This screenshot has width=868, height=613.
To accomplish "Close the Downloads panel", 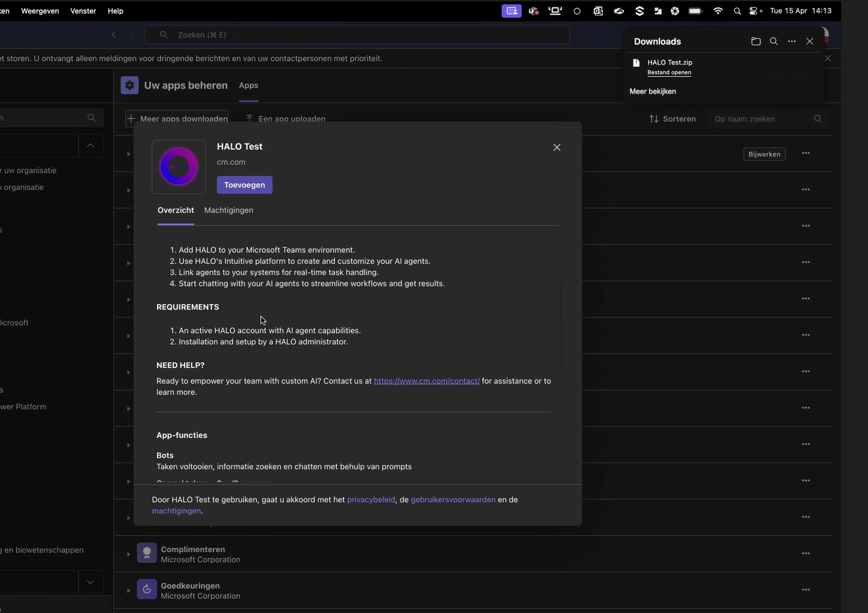I will (810, 41).
